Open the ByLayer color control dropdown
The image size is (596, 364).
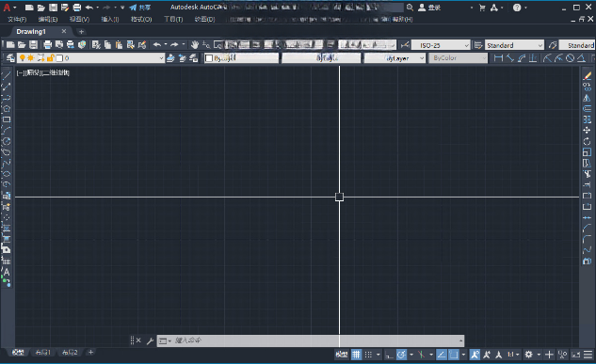point(241,58)
